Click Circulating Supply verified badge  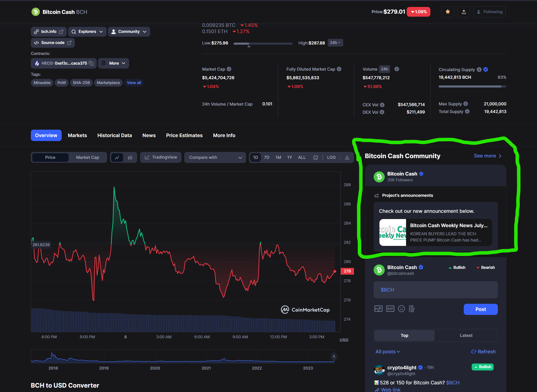tap(486, 69)
